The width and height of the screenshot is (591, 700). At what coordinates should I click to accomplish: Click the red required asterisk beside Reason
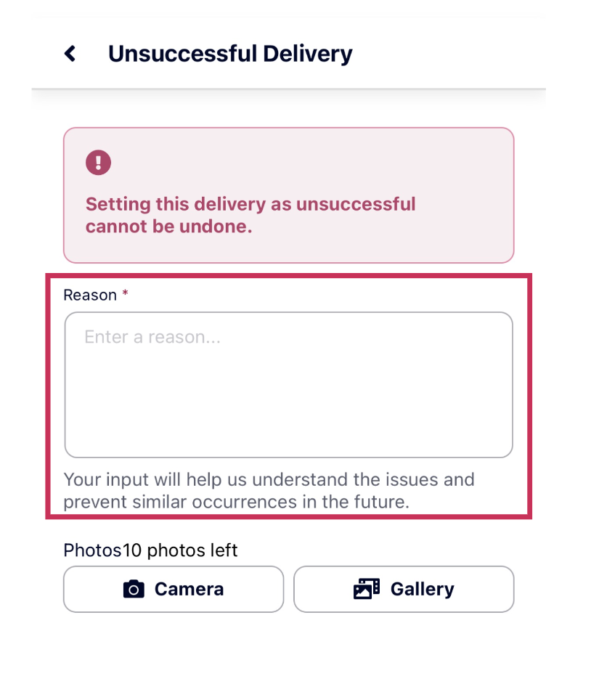126,293
